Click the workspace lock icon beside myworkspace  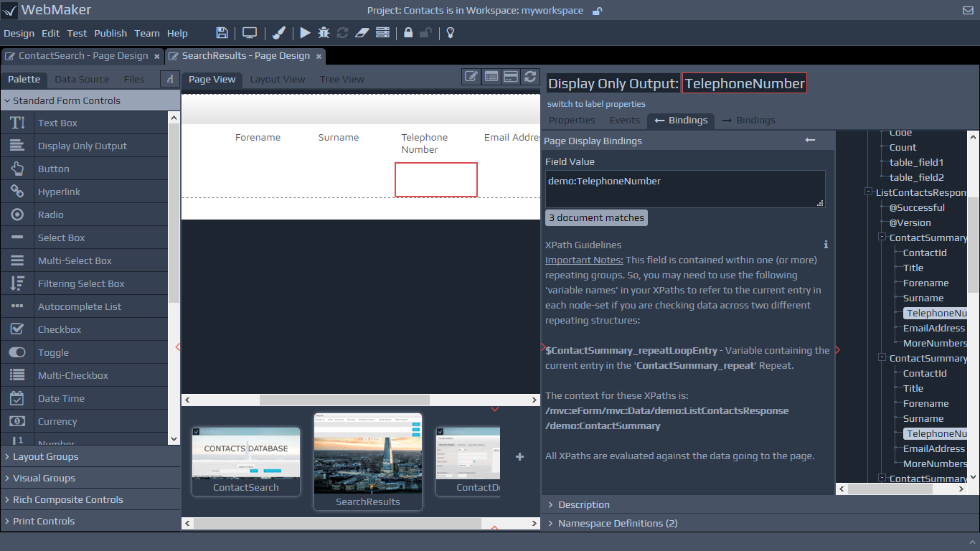click(x=597, y=11)
